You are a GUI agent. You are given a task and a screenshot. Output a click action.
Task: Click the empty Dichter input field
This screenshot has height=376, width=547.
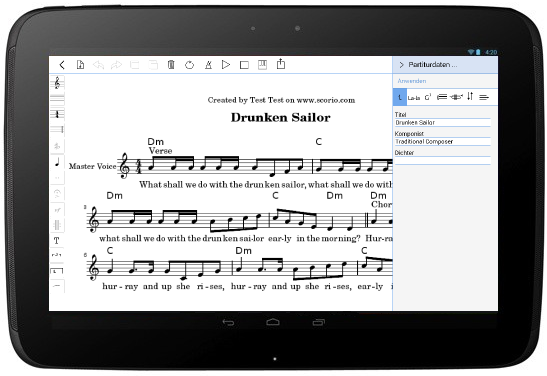point(443,160)
